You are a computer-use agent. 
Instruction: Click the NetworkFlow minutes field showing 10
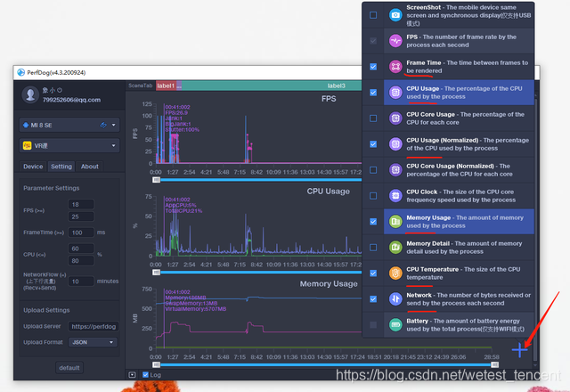(81, 282)
